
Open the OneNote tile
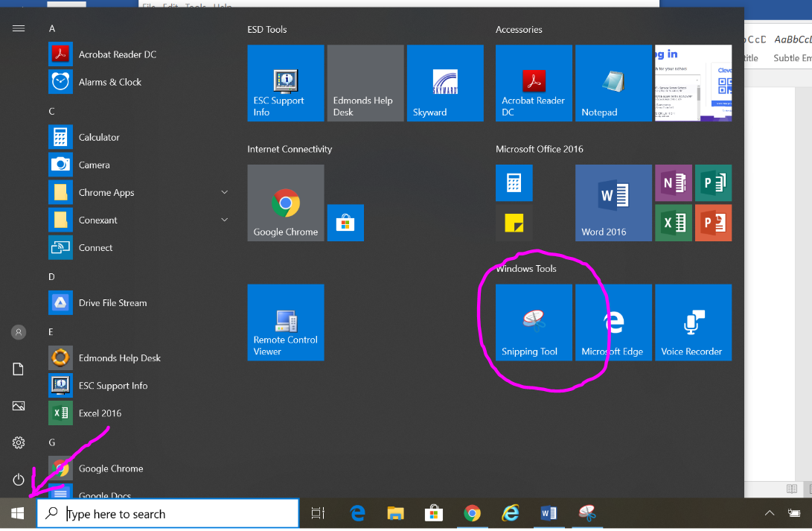(674, 183)
